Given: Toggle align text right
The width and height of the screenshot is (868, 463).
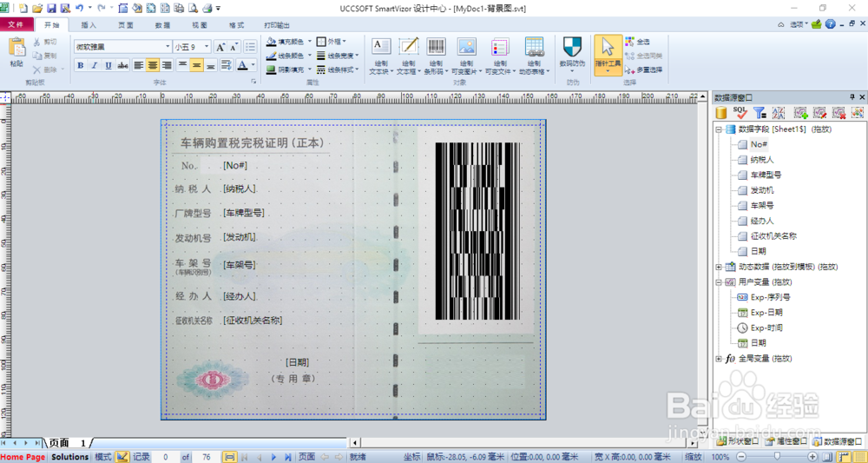Looking at the screenshot, I should [166, 65].
